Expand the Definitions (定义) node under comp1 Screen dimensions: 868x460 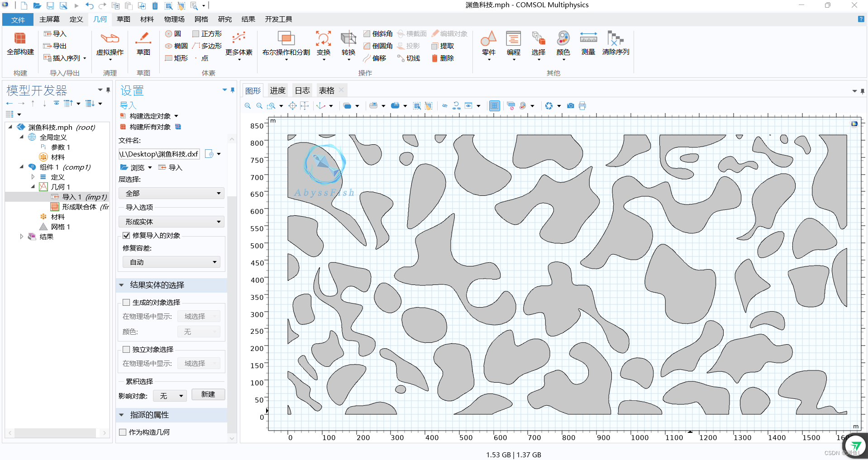(x=33, y=177)
